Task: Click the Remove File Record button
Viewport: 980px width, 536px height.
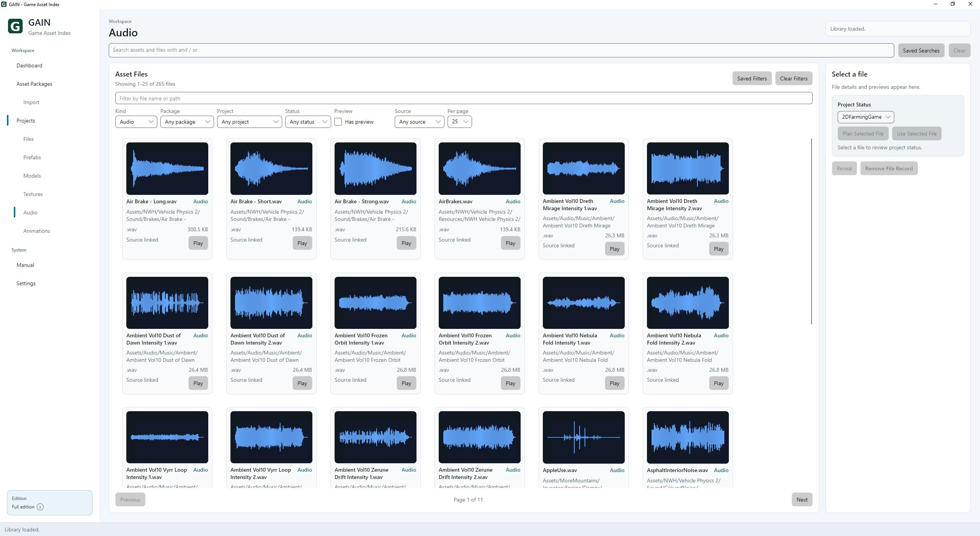Action: point(889,168)
